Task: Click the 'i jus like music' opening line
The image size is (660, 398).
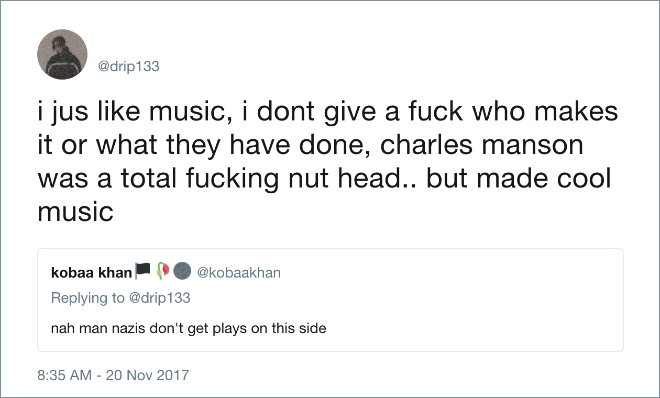Action: click(131, 112)
